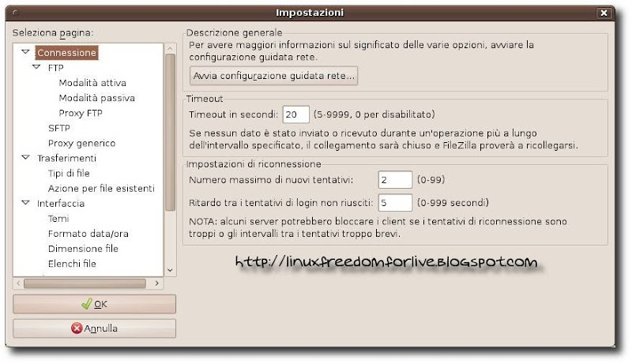Close the Impostazioni dialog window
Viewport: 632px width, 364px height.
tap(604, 13)
